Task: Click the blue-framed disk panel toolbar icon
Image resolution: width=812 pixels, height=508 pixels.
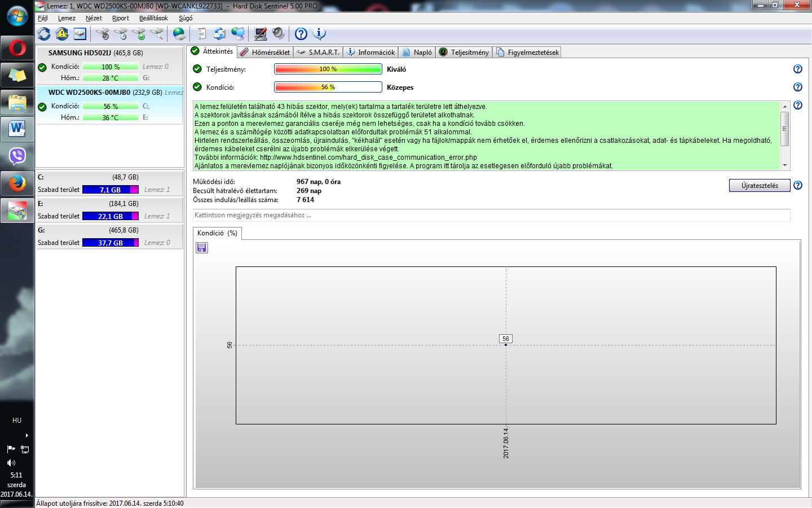Action: click(x=80, y=34)
